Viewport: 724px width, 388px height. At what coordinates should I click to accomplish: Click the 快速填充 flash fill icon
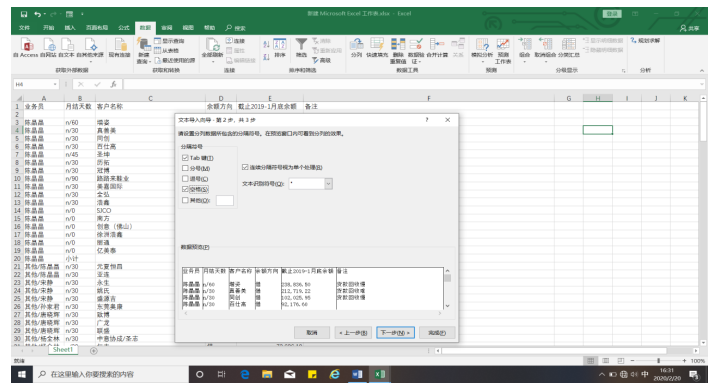coord(377,45)
